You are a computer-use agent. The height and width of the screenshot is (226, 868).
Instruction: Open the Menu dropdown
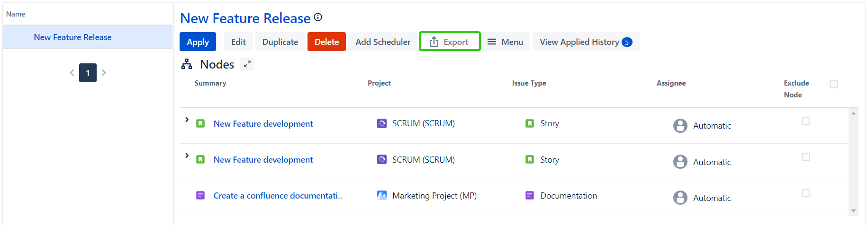pos(505,42)
